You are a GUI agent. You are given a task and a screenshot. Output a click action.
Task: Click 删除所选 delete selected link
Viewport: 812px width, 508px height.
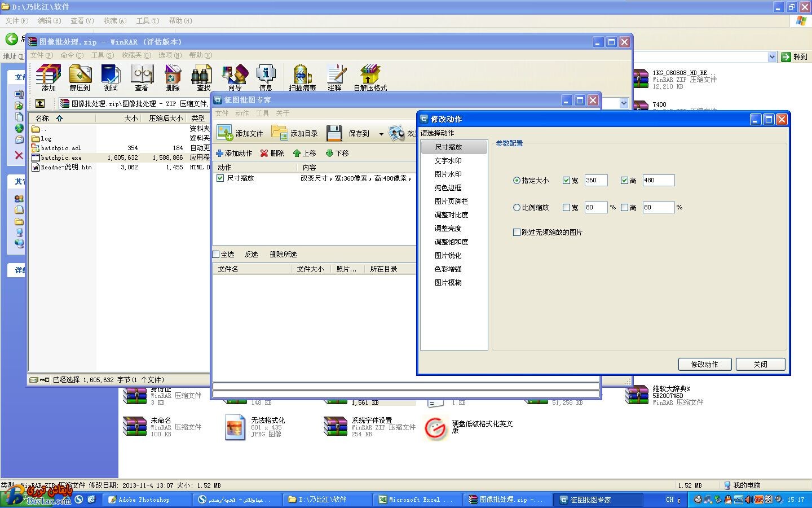click(x=283, y=255)
